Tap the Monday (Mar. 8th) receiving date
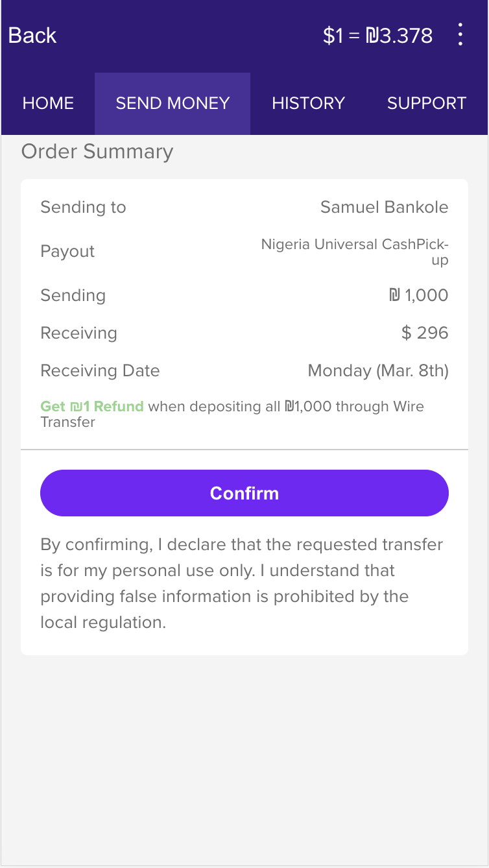This screenshot has width=489, height=868. click(377, 371)
